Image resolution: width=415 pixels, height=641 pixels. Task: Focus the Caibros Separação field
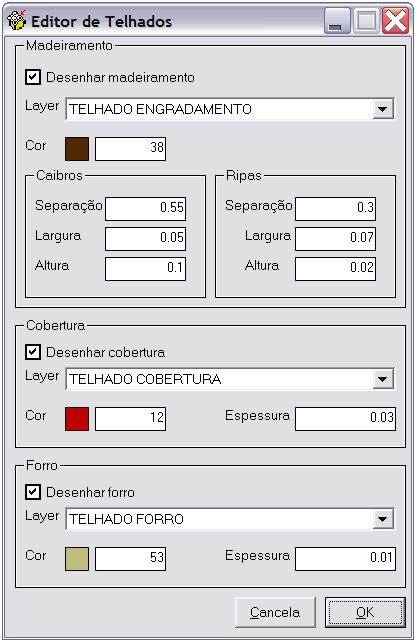(x=146, y=208)
